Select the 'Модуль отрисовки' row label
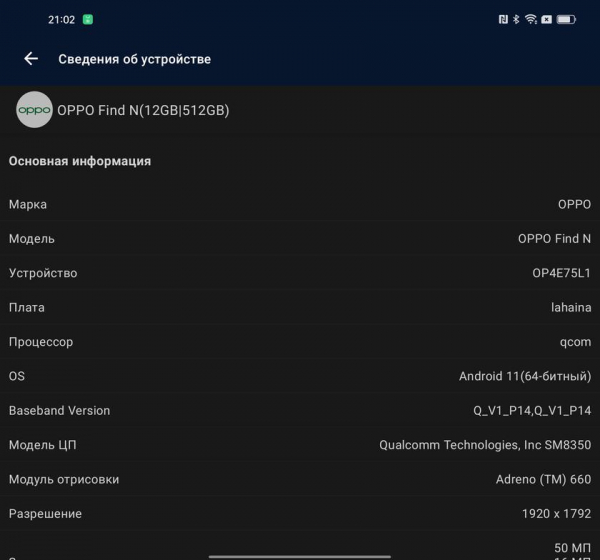The image size is (600, 560). [x=64, y=480]
